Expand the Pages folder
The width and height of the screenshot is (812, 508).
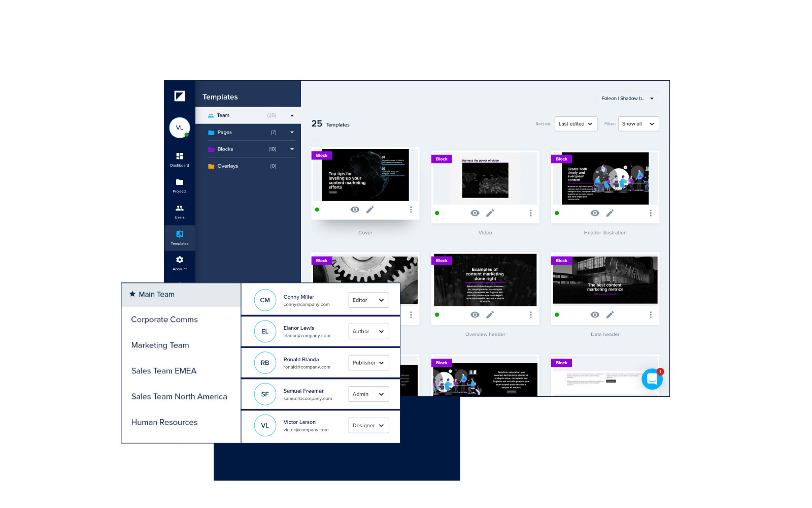[x=292, y=132]
